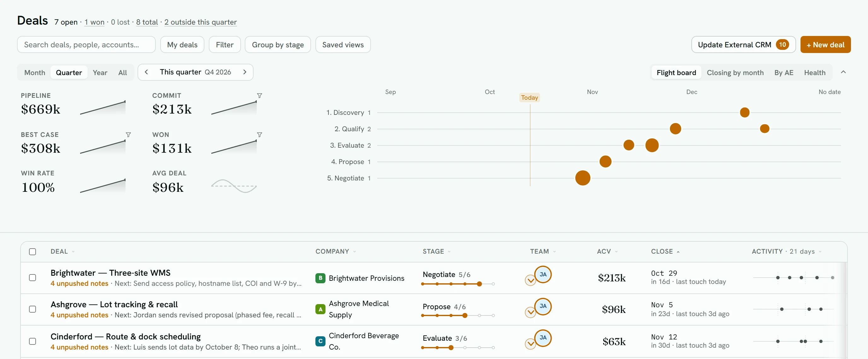Click the JA avatar on the Ashgrove row
868x359 pixels.
(x=543, y=306)
